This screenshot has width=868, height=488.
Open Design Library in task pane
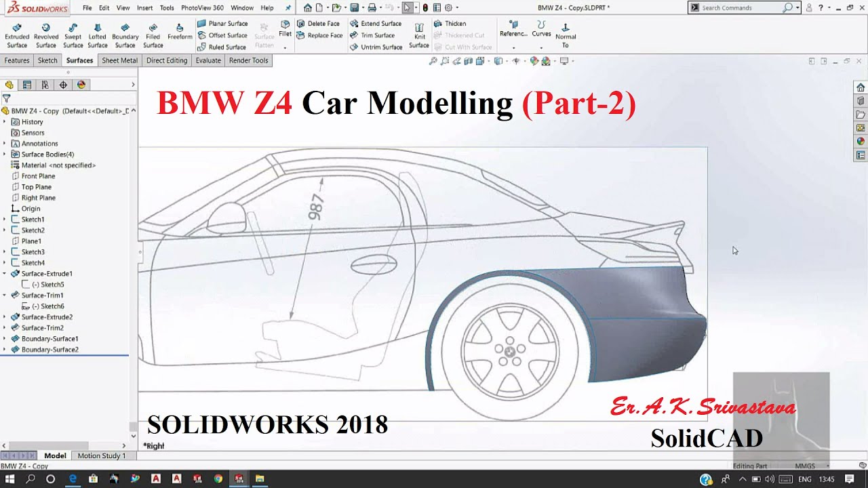(x=861, y=101)
